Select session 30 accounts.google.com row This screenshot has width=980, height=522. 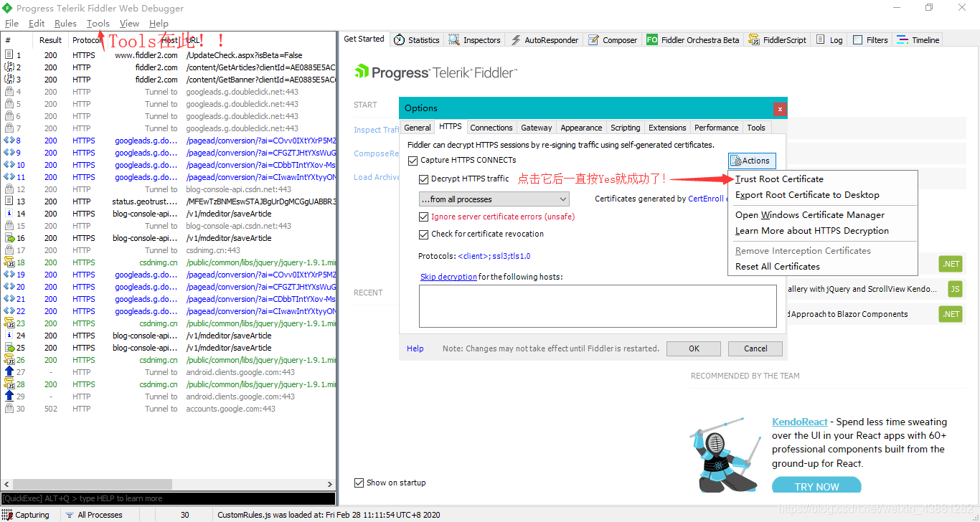point(169,409)
